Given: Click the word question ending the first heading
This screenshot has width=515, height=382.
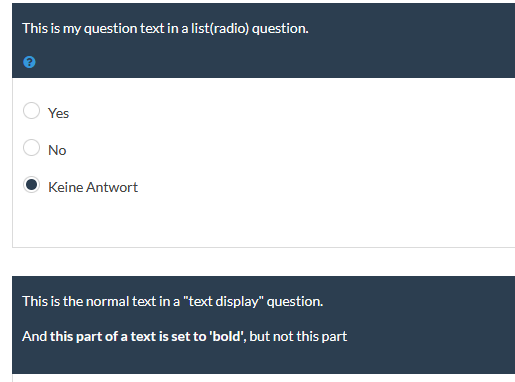Looking at the screenshot, I should 280,29.
